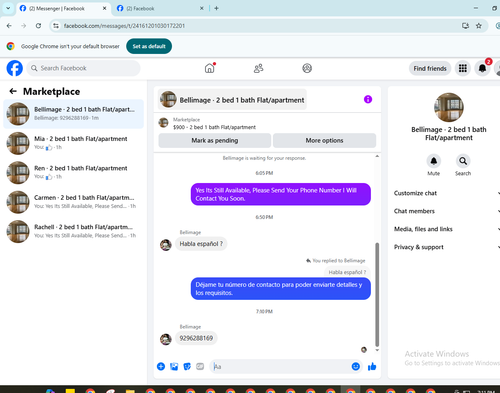Expand Privacy & support section
Viewport: 500px width, 393px height.
(x=447, y=247)
